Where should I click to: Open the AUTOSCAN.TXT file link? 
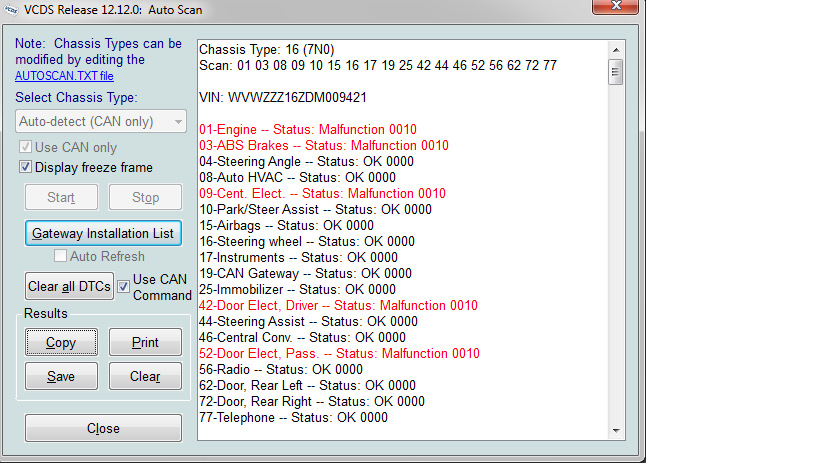pyautogui.click(x=64, y=76)
